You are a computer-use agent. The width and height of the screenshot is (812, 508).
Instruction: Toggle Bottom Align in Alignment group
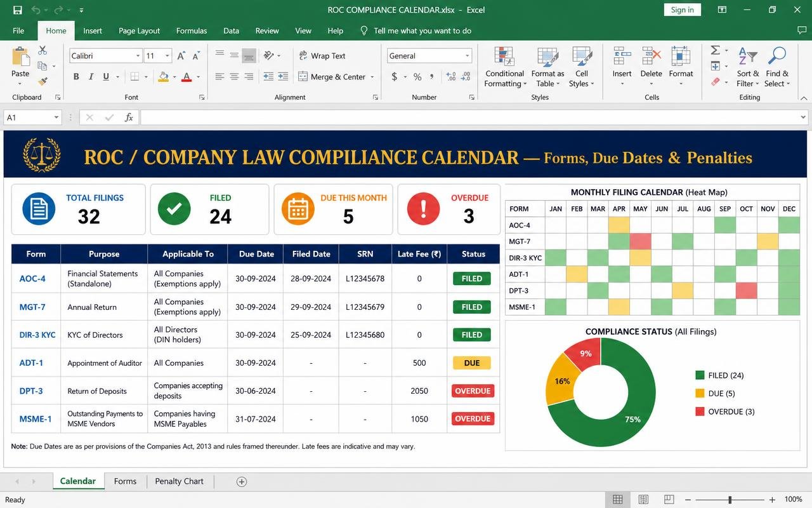pyautogui.click(x=249, y=56)
